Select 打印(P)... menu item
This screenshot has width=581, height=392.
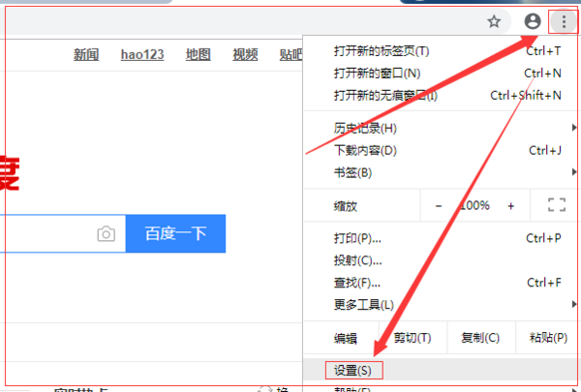357,238
